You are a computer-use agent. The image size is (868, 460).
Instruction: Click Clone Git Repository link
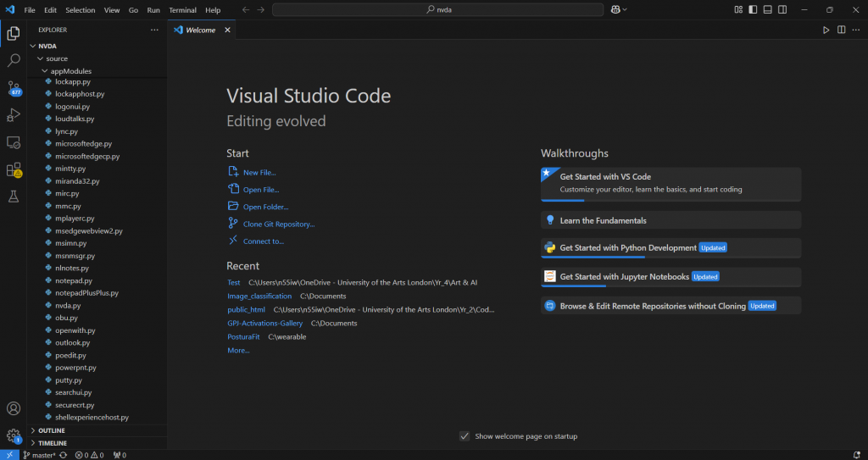278,224
